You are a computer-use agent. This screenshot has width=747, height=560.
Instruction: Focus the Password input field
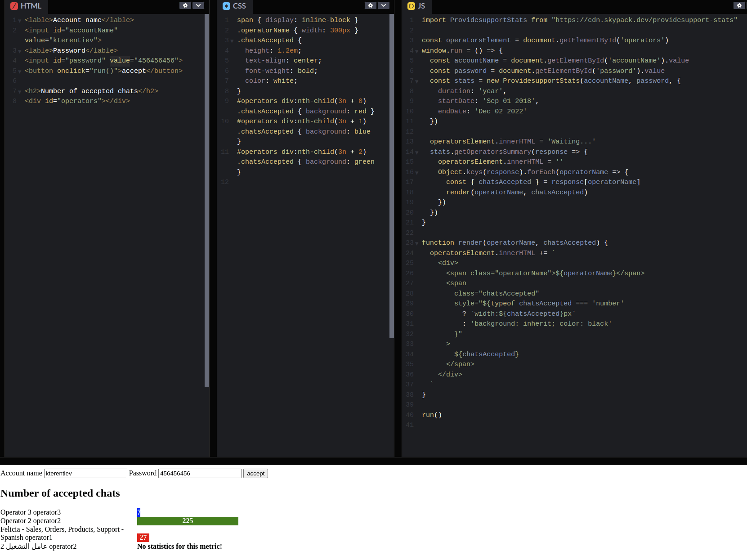coord(200,473)
